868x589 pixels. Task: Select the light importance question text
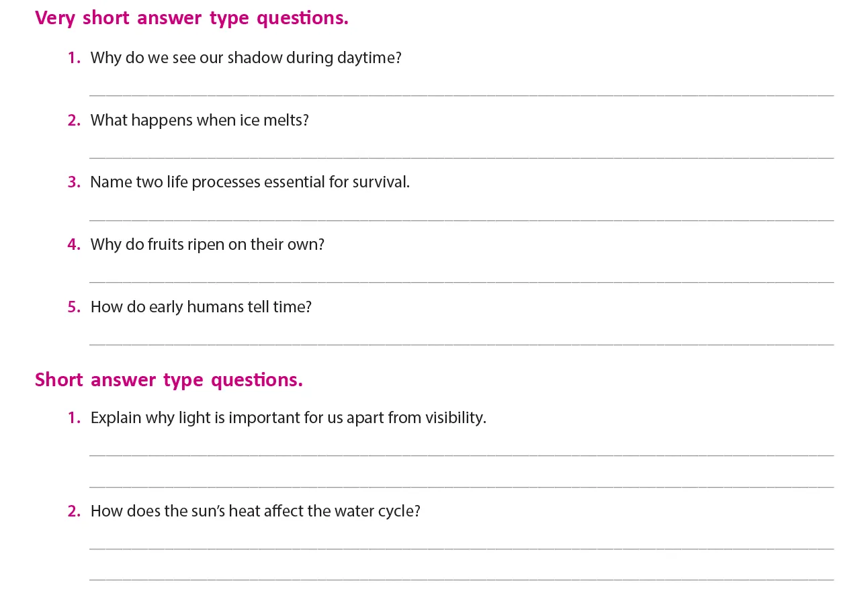point(288,418)
